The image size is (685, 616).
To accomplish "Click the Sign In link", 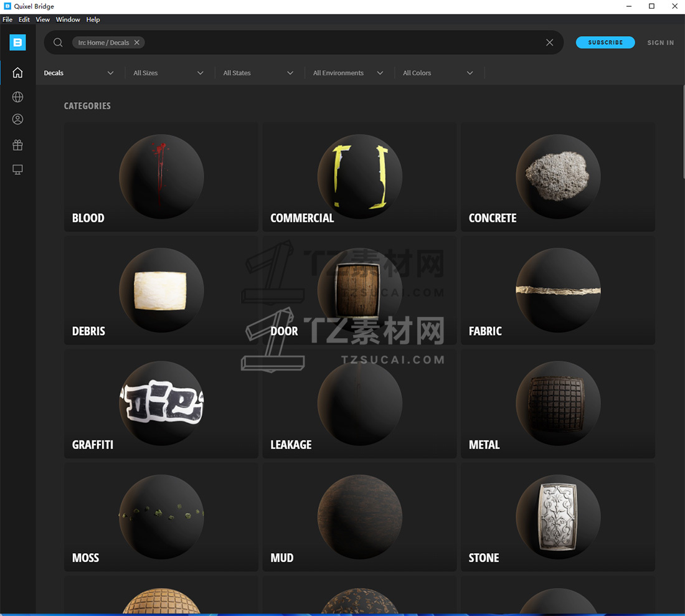I will 661,42.
